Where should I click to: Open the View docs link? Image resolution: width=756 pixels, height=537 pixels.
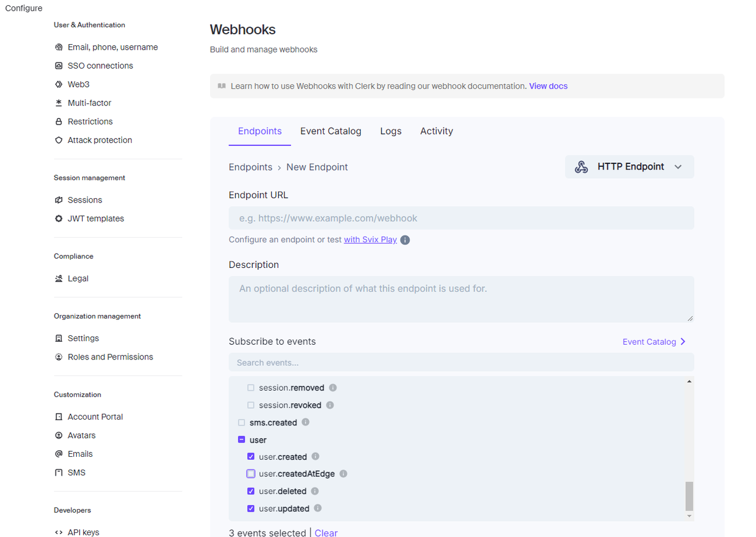[x=548, y=86]
